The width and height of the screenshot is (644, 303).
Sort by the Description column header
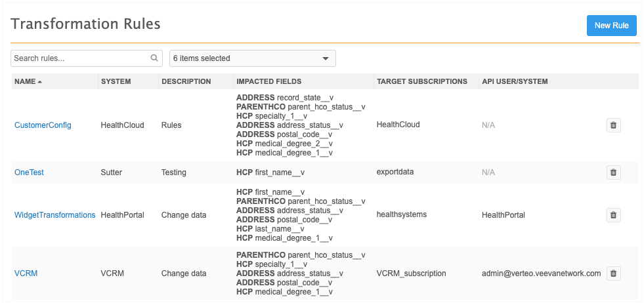[186, 81]
